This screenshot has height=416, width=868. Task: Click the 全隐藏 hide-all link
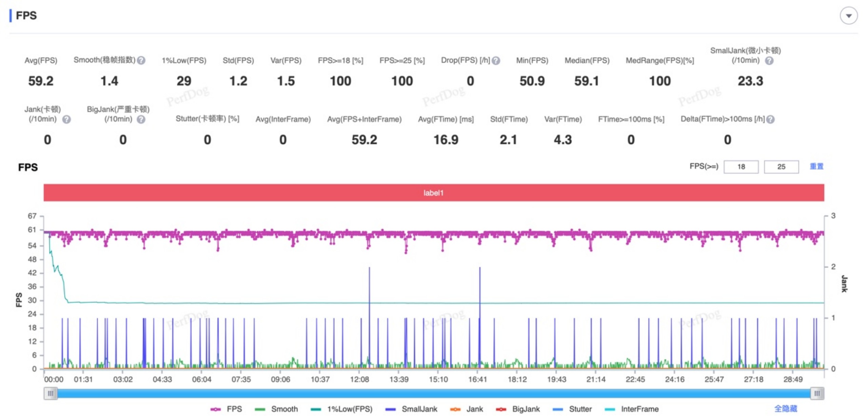(785, 409)
